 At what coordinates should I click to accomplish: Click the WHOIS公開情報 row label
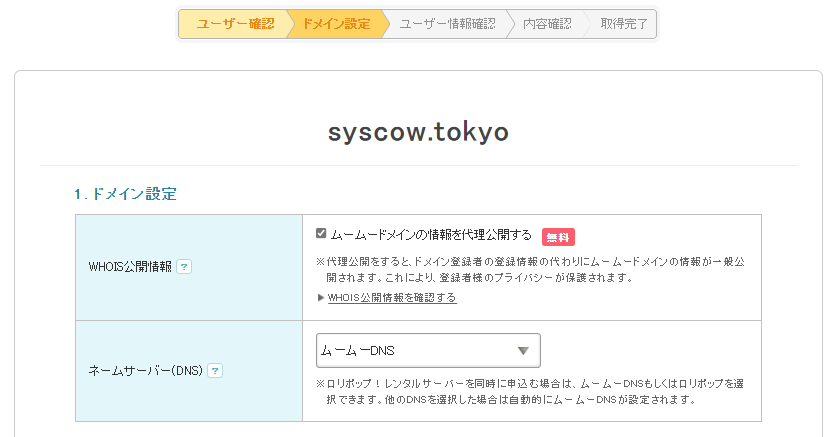click(130, 267)
